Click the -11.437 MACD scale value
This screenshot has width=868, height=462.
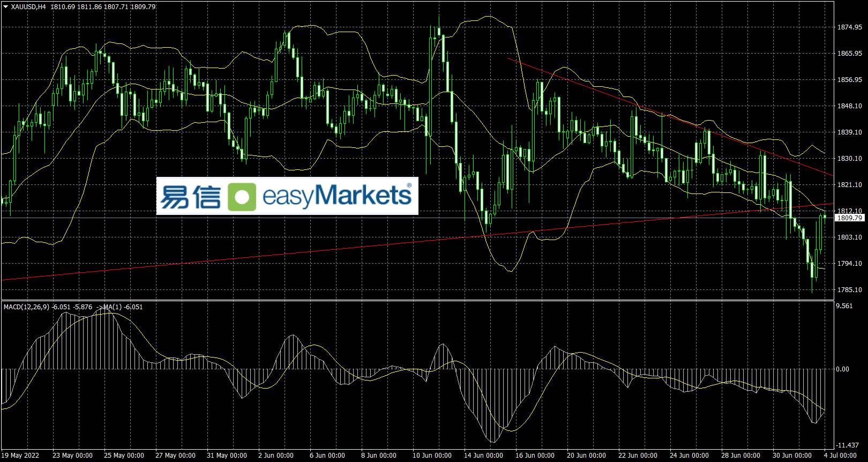(x=847, y=445)
